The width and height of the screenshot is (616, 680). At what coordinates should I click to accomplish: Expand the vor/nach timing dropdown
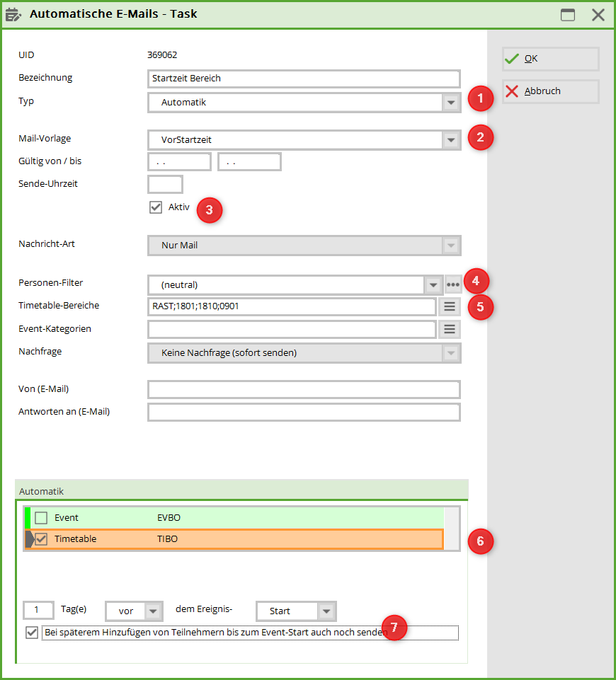154,611
